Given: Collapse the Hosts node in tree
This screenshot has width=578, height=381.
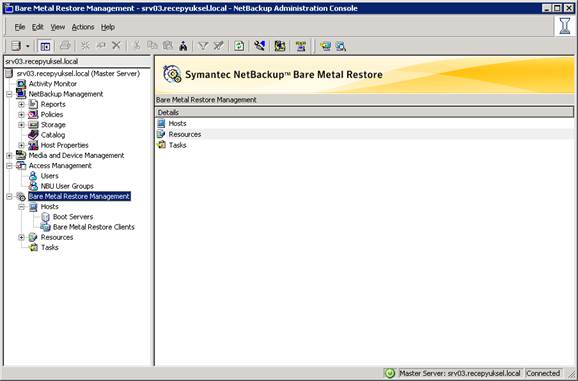Looking at the screenshot, I should (x=21, y=207).
